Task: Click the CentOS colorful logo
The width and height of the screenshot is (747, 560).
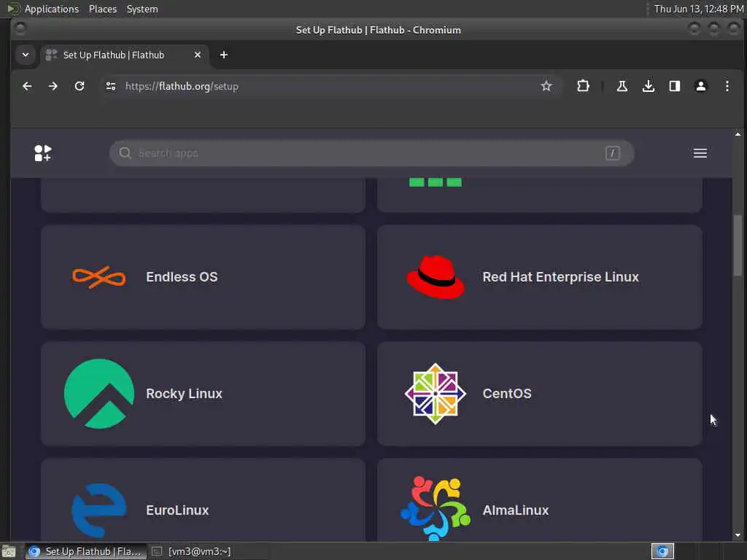Action: tap(436, 394)
